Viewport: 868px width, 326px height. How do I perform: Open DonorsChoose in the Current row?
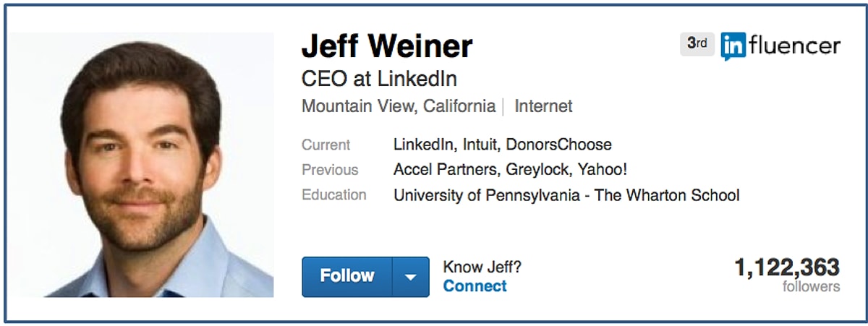coord(558,145)
